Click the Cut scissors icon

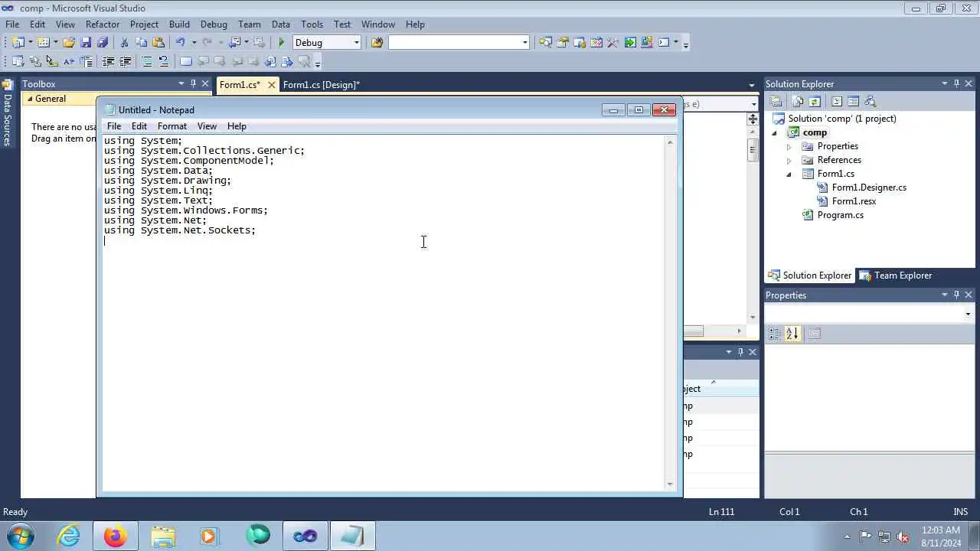pos(124,43)
